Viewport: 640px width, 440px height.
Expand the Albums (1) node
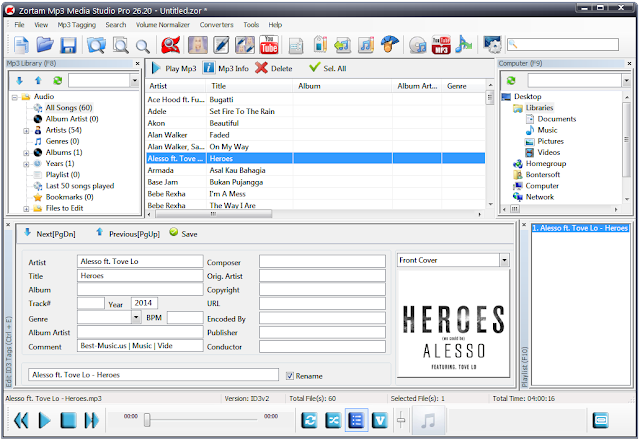click(x=26, y=153)
